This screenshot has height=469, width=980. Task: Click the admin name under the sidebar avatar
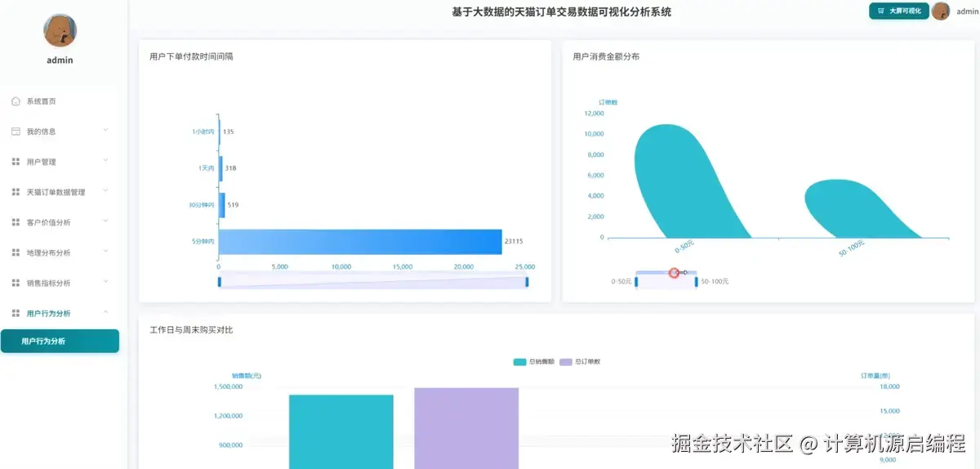click(x=60, y=60)
